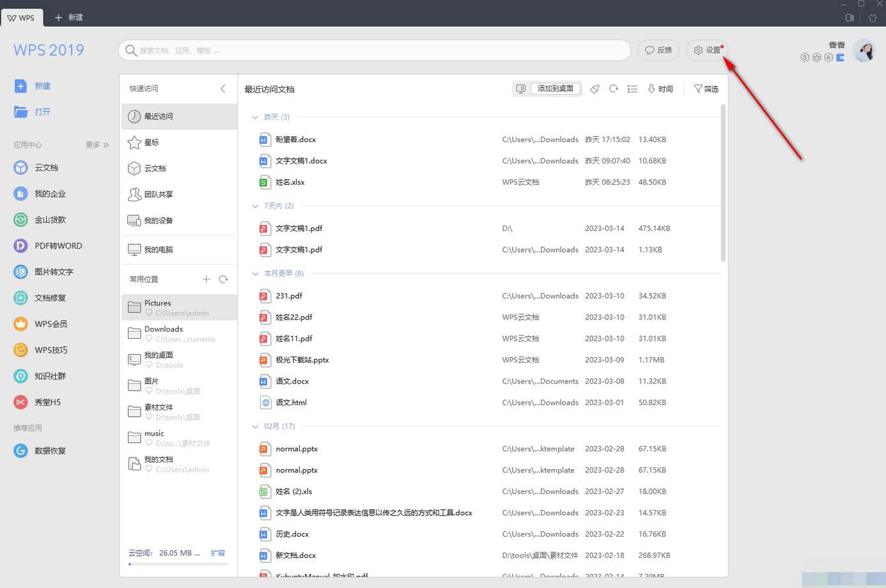Click the skin shirt icon in title bar
The width and height of the screenshot is (886, 588).
873,18
